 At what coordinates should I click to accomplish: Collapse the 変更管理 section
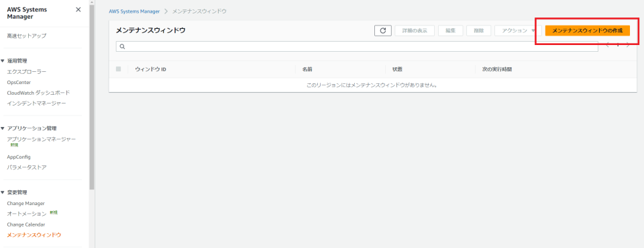pos(3,192)
